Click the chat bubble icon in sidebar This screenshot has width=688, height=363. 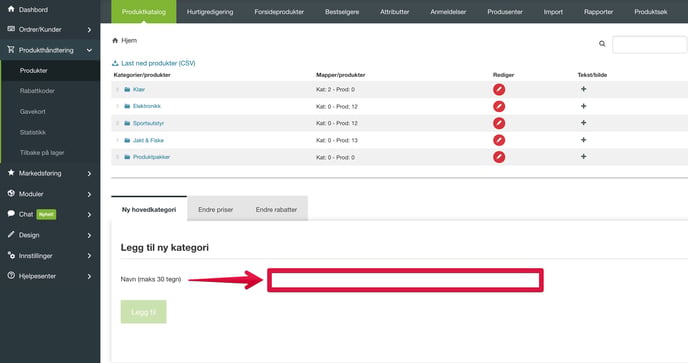pyautogui.click(x=11, y=214)
